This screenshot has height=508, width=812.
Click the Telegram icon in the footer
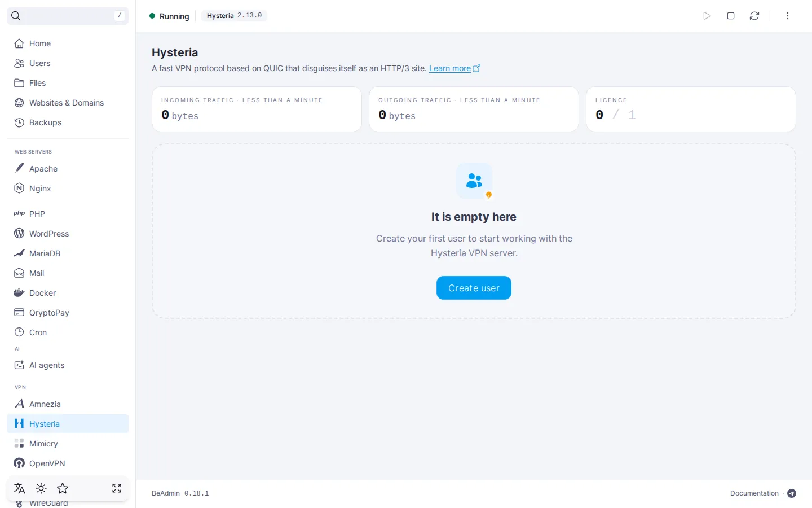pos(792,493)
